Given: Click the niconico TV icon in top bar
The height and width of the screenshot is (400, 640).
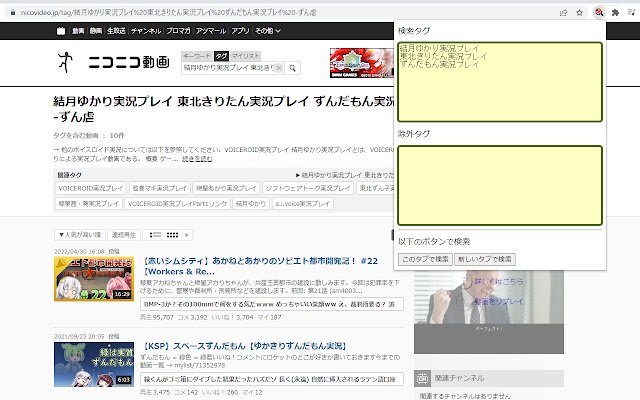Looking at the screenshot, I should click(x=61, y=31).
